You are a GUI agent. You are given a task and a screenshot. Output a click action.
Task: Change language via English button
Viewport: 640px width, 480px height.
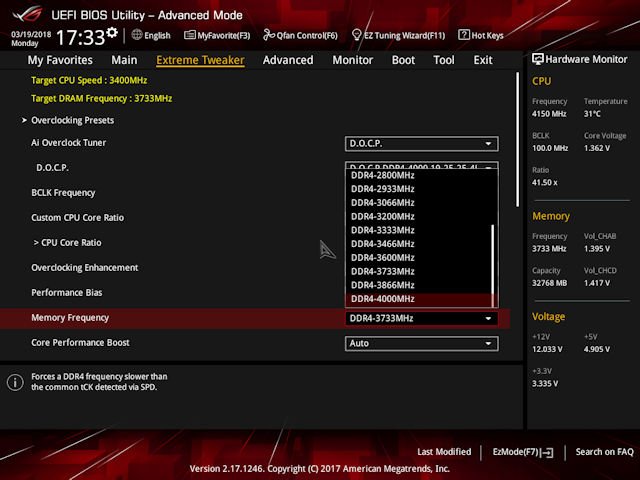coord(151,35)
